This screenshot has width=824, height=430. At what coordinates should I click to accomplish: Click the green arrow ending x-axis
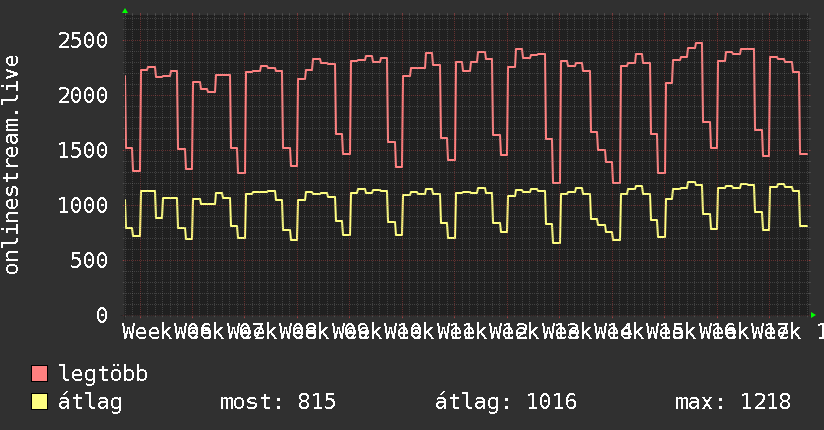click(x=813, y=315)
